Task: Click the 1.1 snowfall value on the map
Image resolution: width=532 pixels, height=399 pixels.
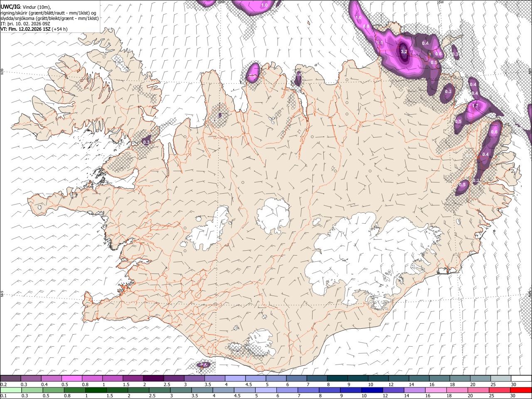Action: pos(380,43)
